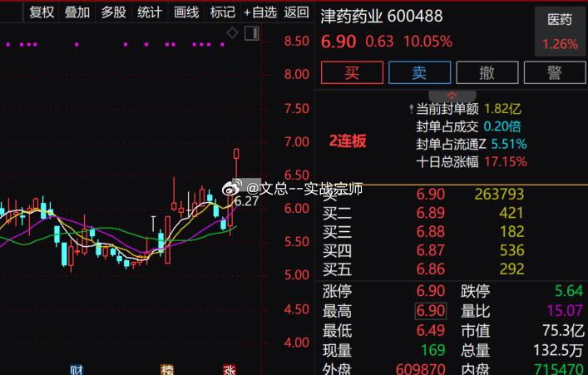
Task: Open the 统计 statistics tool
Action: click(150, 12)
